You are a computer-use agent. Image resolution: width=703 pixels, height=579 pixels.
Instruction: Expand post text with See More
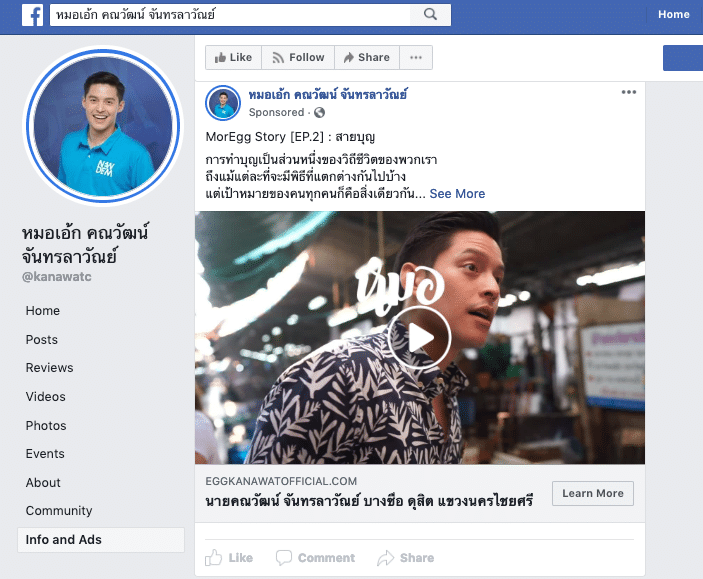point(457,194)
